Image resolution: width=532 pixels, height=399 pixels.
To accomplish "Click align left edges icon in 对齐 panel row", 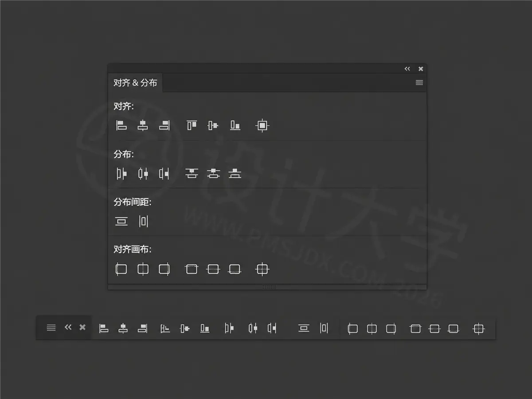I will coord(121,125).
